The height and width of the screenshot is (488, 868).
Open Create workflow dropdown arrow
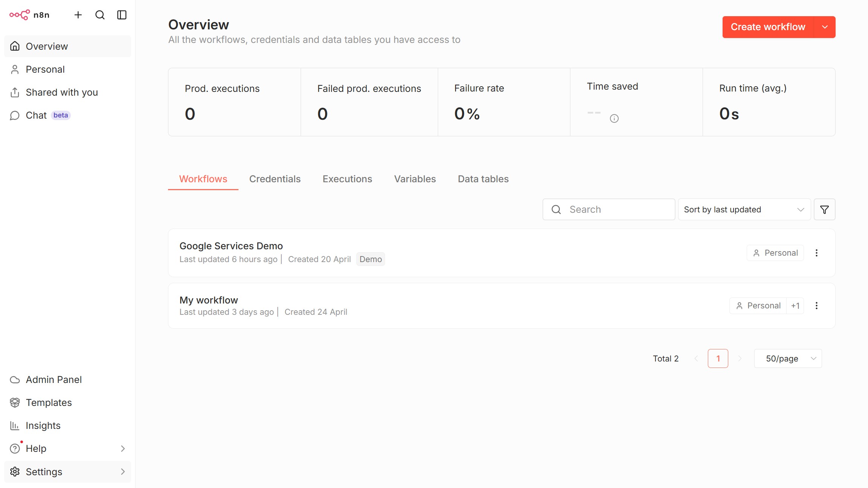[x=825, y=27]
